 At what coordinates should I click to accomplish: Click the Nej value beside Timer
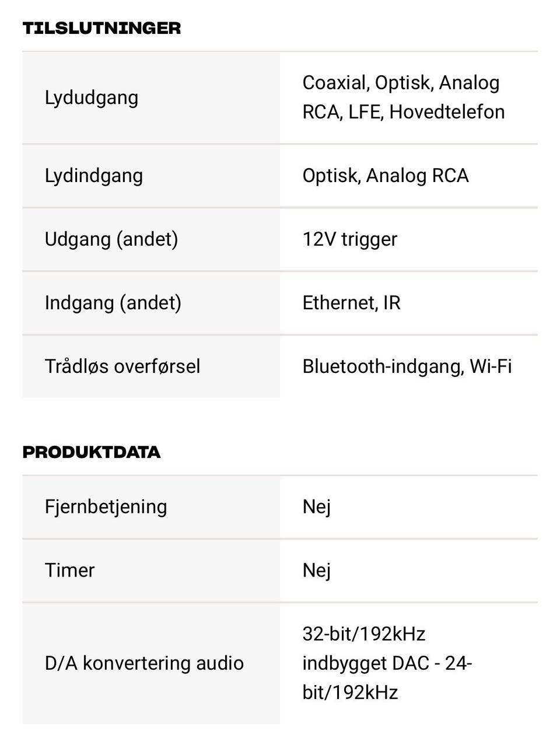point(317,570)
